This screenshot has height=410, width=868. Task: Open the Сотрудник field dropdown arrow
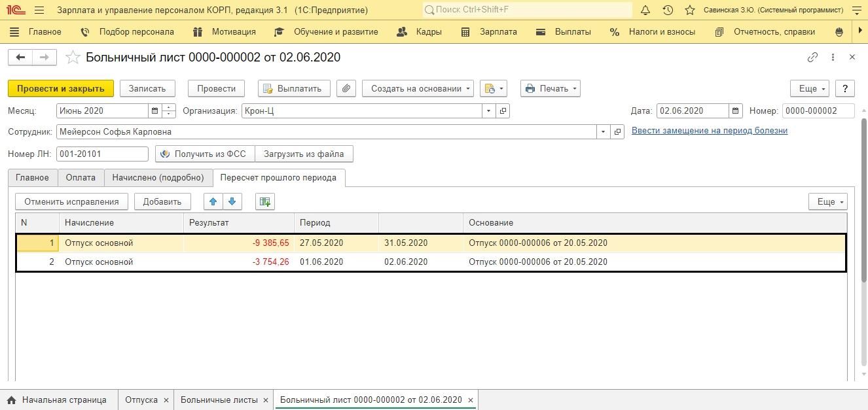tap(603, 132)
